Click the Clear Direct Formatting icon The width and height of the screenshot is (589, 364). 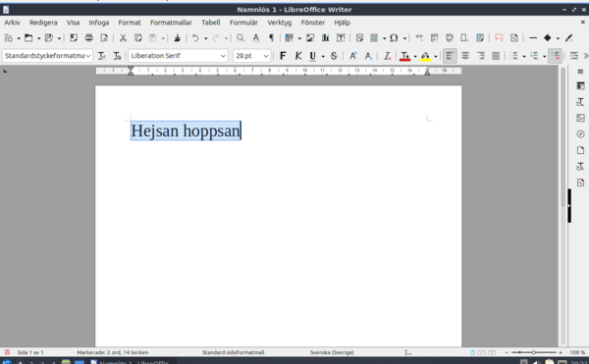click(387, 56)
